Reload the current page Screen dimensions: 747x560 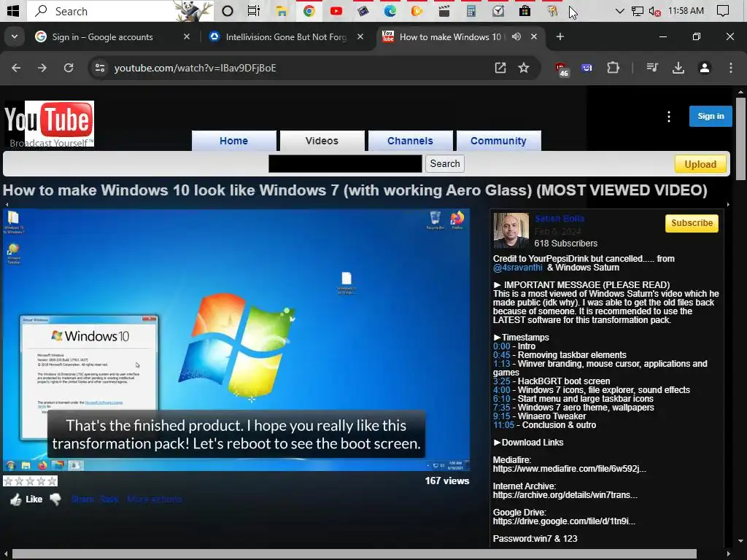click(69, 68)
